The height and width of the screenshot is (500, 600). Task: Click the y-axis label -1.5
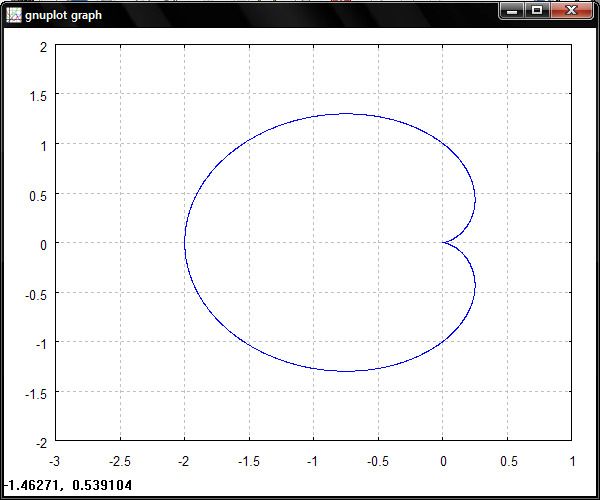(36, 394)
